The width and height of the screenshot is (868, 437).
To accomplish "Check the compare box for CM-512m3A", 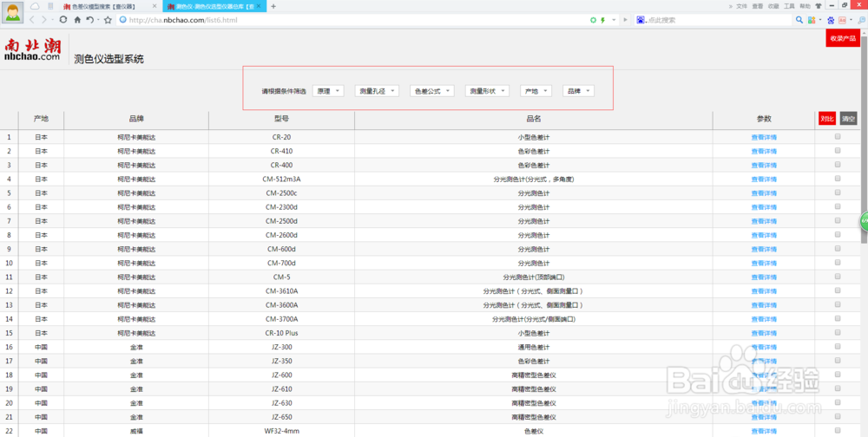I will click(838, 178).
